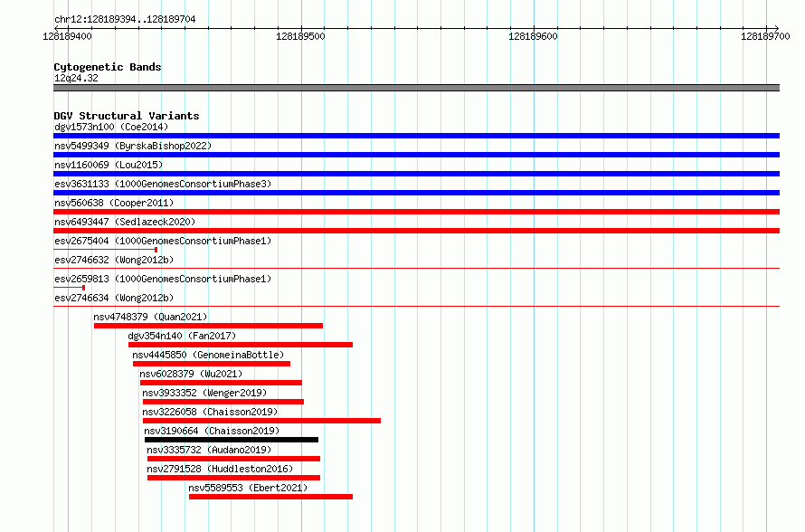Click the 128189500 ruler position label
Image resolution: width=805 pixels, height=532 pixels.
(x=300, y=36)
